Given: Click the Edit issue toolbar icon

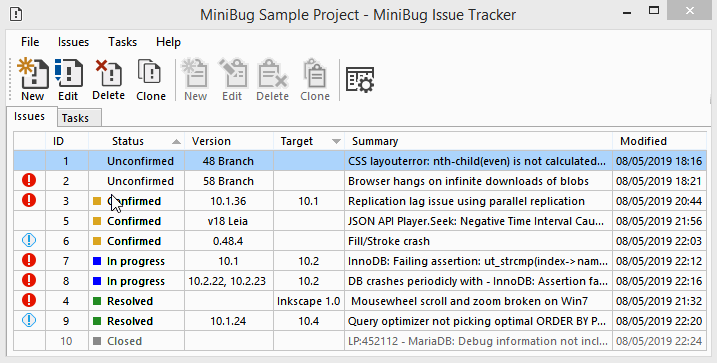Looking at the screenshot, I should click(68, 73).
